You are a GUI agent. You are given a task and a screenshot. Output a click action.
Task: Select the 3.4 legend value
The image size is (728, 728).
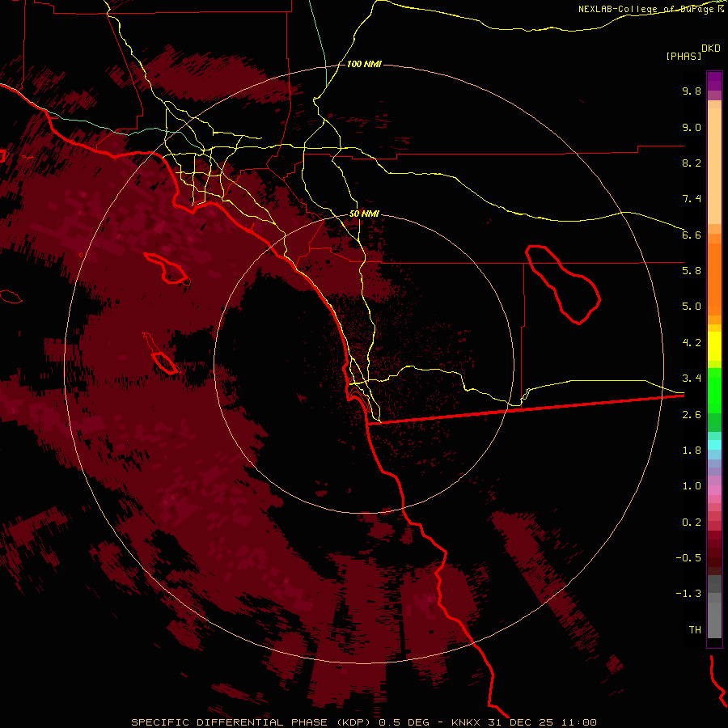coord(692,379)
